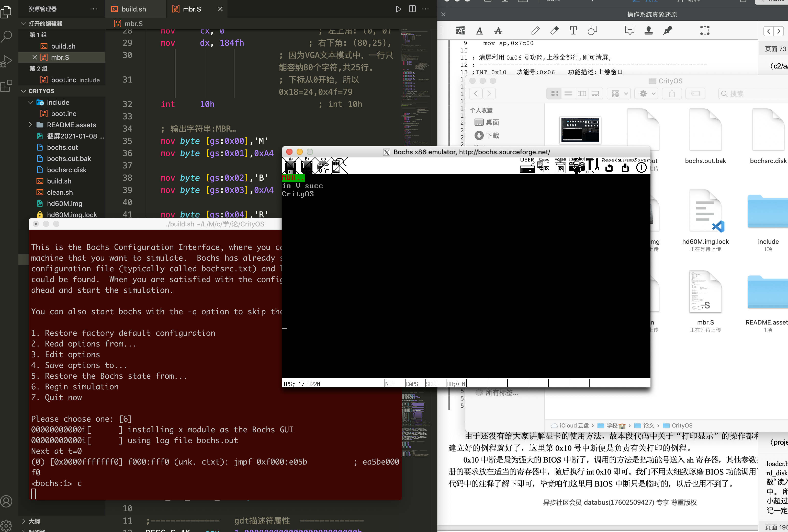Open Finder group-by dropdown
This screenshot has width=788, height=532.
(x=619, y=94)
